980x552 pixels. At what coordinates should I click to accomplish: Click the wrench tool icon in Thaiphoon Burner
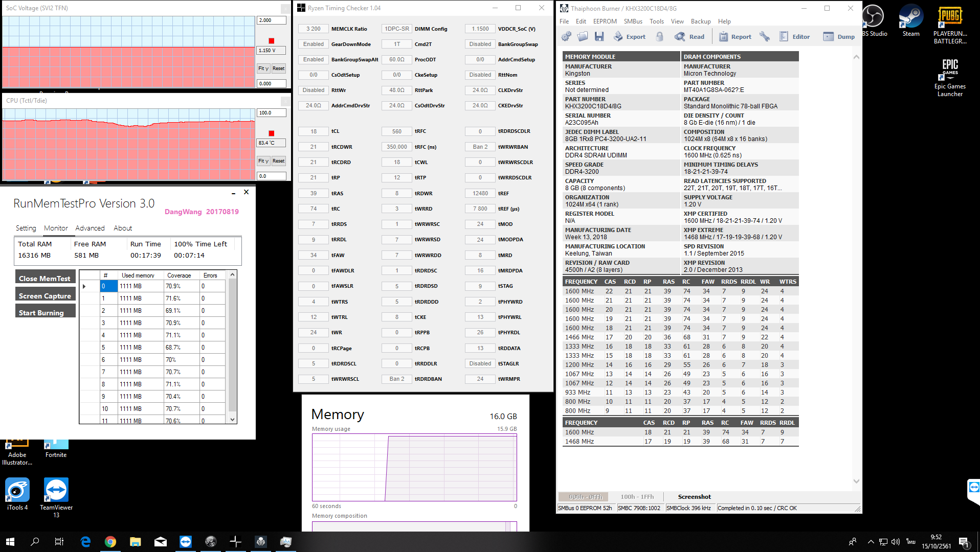coord(765,36)
